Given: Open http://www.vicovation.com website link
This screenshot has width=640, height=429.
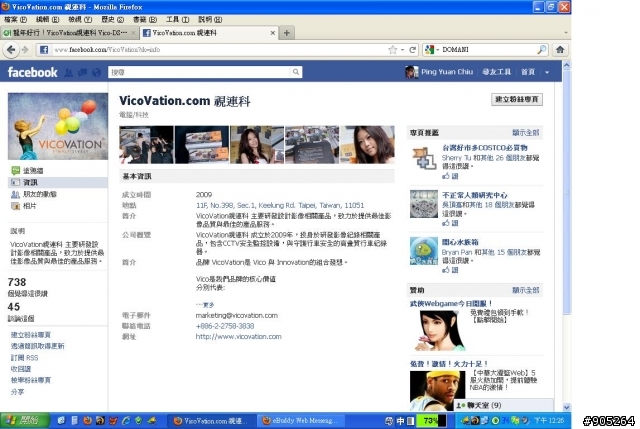Looking at the screenshot, I should [238, 337].
